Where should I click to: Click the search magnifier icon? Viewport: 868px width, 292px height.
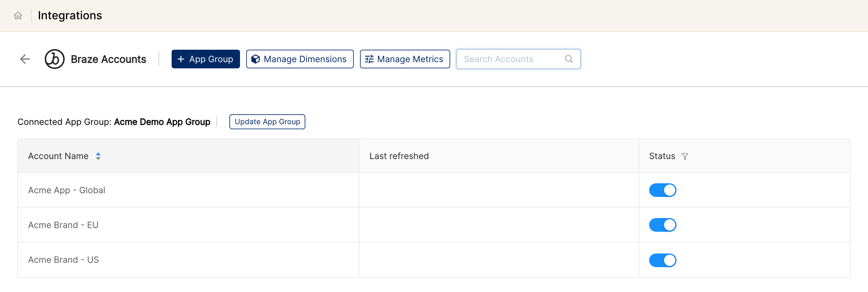569,59
